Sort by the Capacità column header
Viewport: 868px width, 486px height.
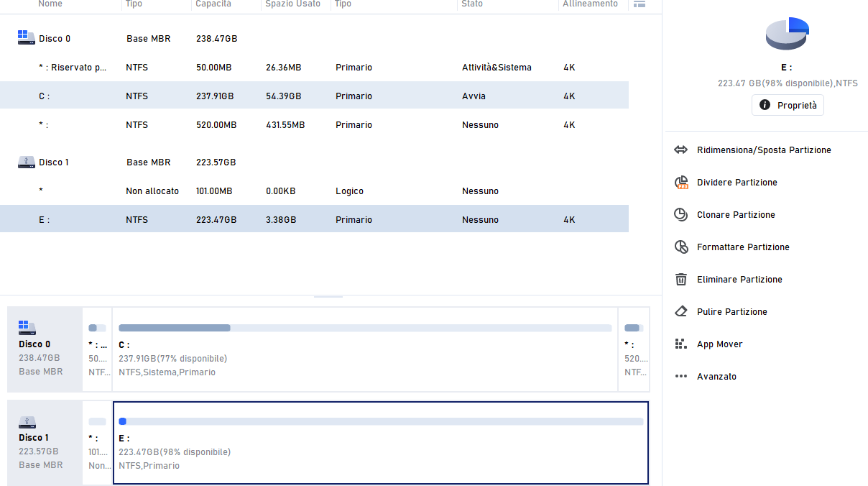point(213,4)
